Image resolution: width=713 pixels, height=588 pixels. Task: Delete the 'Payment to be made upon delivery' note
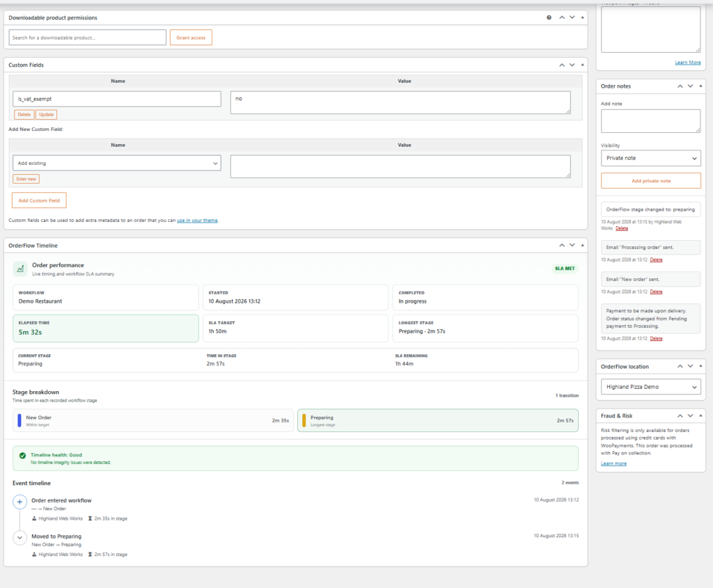pyautogui.click(x=656, y=338)
